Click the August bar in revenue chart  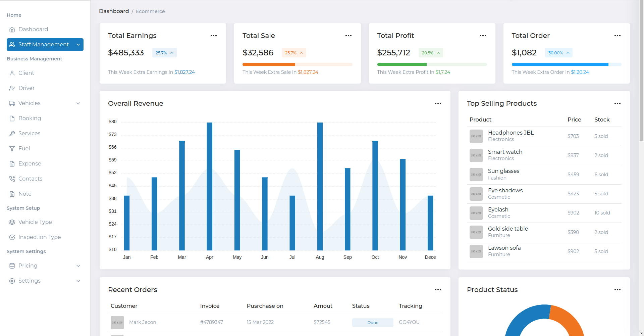[320, 186]
